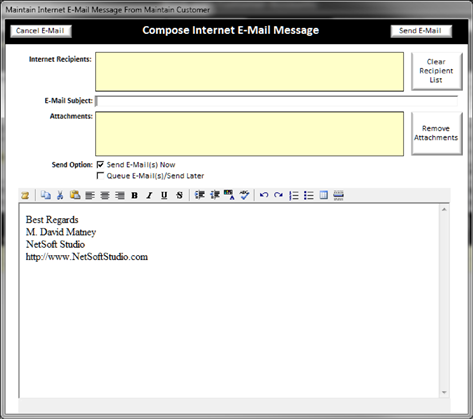Screen dimensions: 473x419
Task: Click the message body scrollbar down arrow
Action: 444,392
